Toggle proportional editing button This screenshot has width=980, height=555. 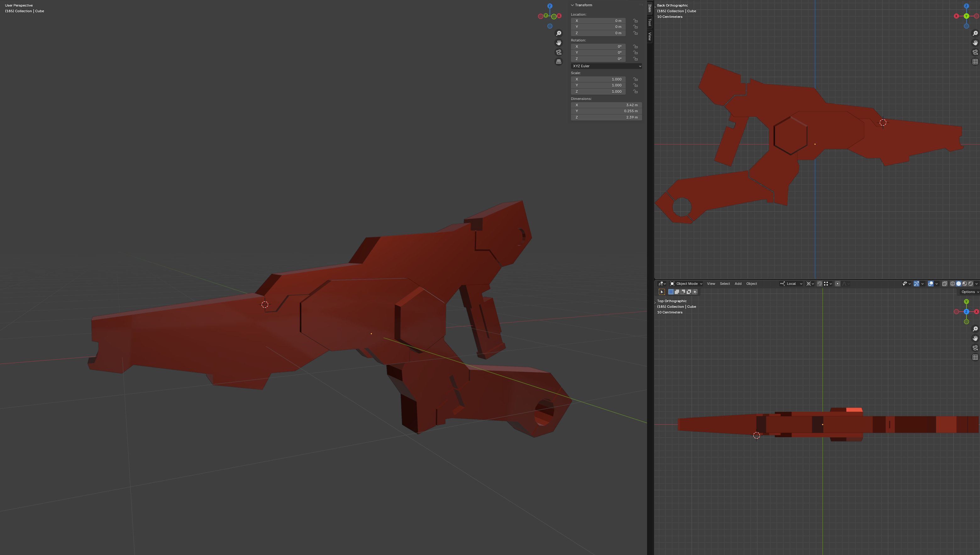click(838, 284)
